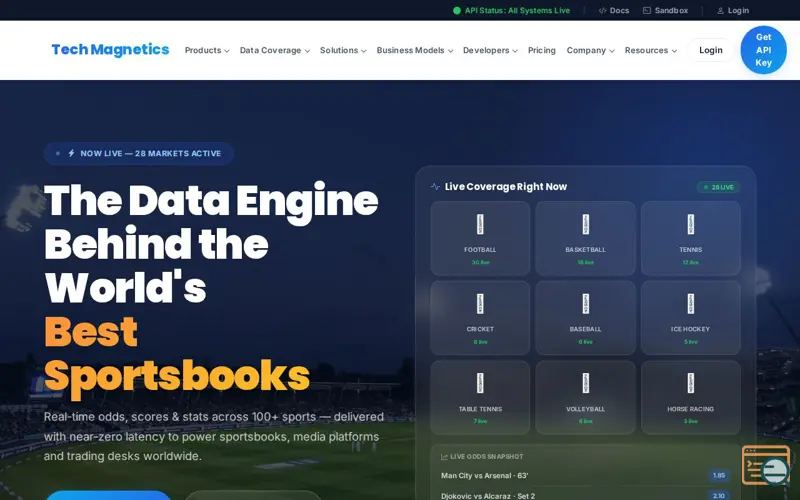Expand the Products dropdown menu

pyautogui.click(x=207, y=50)
